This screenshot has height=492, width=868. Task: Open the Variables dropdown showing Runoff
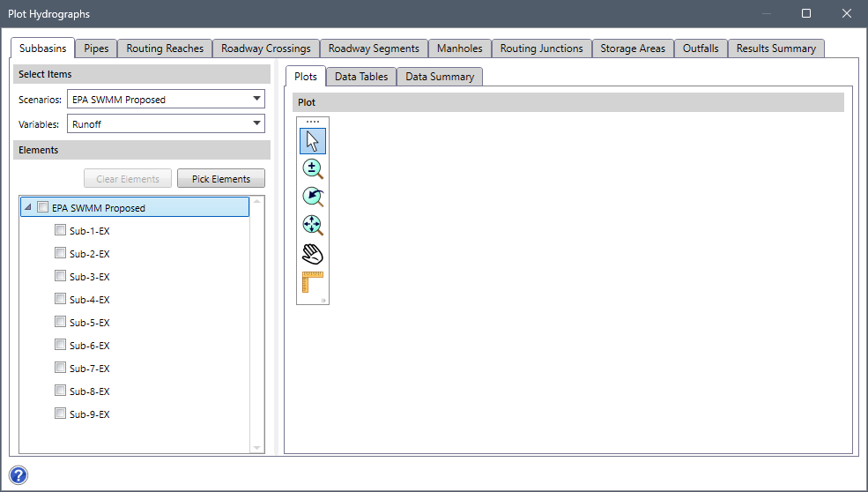(x=166, y=123)
